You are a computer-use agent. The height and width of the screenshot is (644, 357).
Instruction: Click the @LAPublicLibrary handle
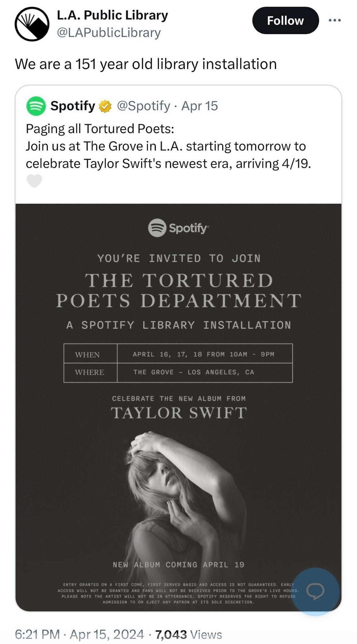click(109, 33)
